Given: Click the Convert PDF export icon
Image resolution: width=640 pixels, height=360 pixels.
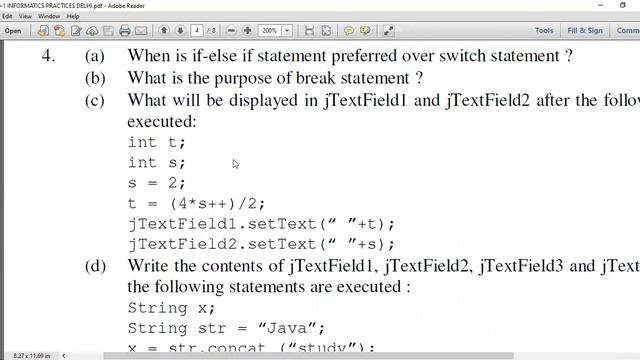Looking at the screenshot, I should tap(59, 31).
